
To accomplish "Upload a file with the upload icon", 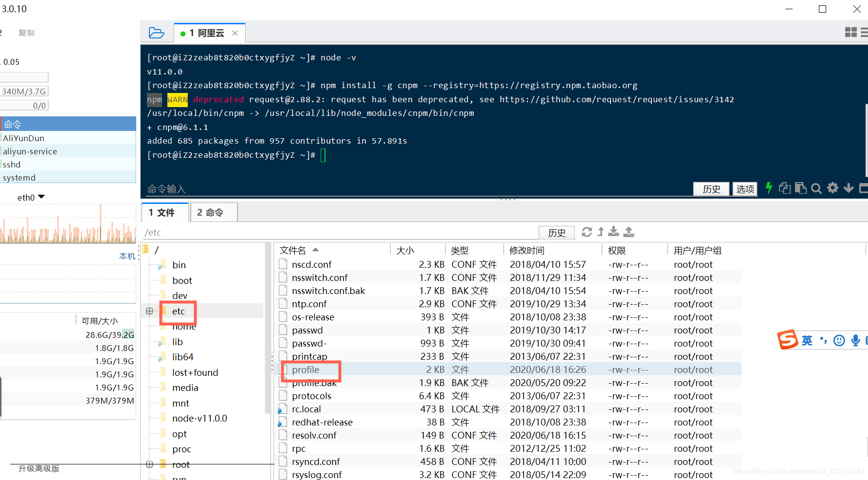I will [628, 232].
